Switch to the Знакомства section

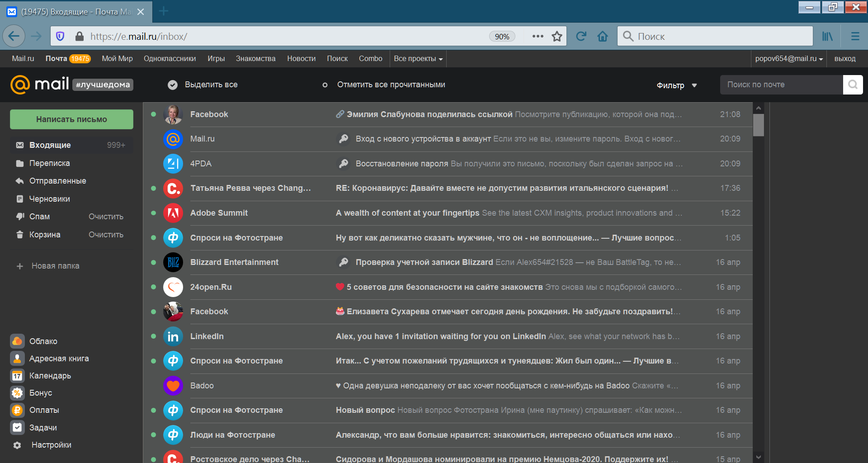click(255, 58)
